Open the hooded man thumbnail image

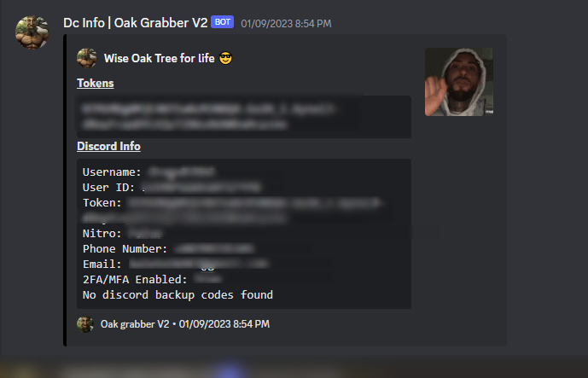(459, 82)
